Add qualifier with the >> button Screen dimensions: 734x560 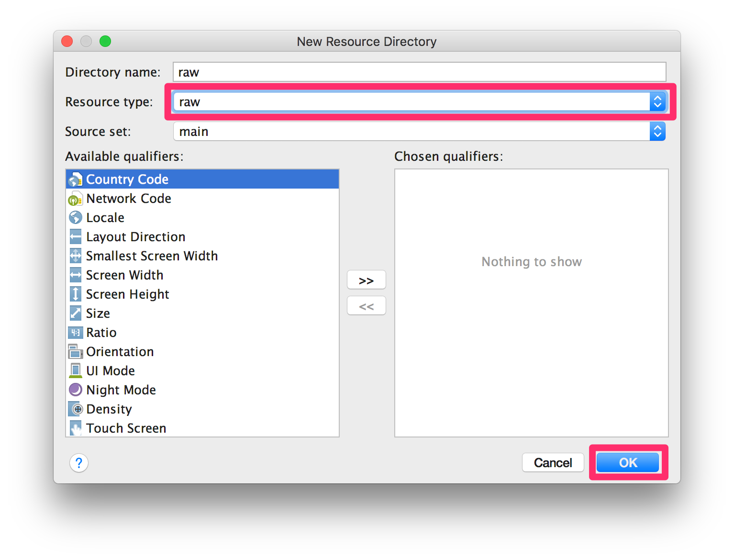pyautogui.click(x=366, y=280)
